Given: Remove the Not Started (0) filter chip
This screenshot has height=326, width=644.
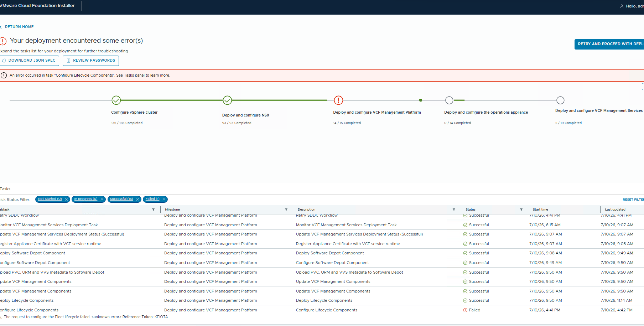Looking at the screenshot, I should point(66,199).
